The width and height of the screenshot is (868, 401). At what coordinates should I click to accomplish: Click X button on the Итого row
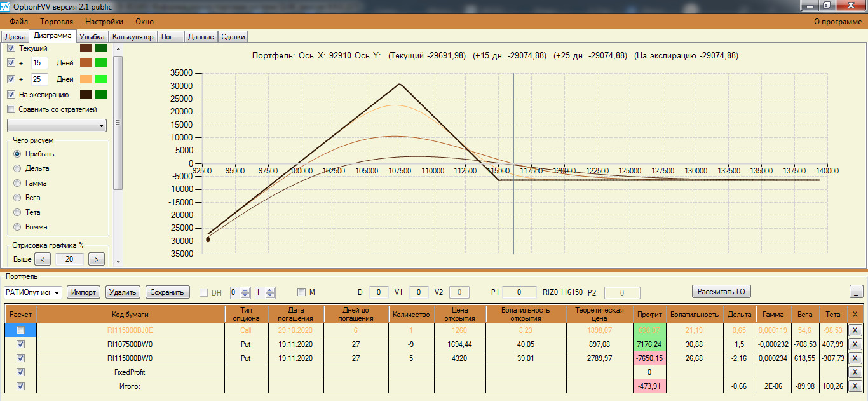coord(855,386)
